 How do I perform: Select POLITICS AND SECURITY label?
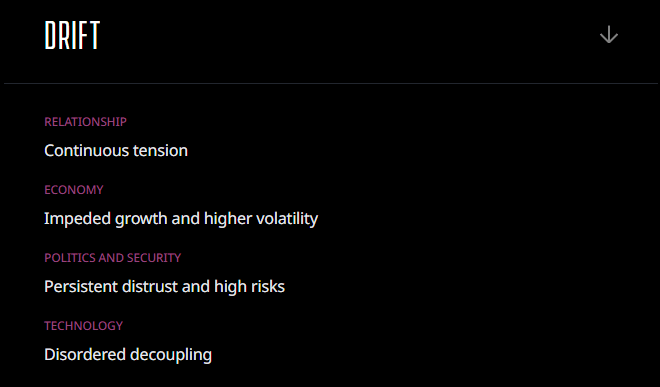pyautogui.click(x=112, y=258)
